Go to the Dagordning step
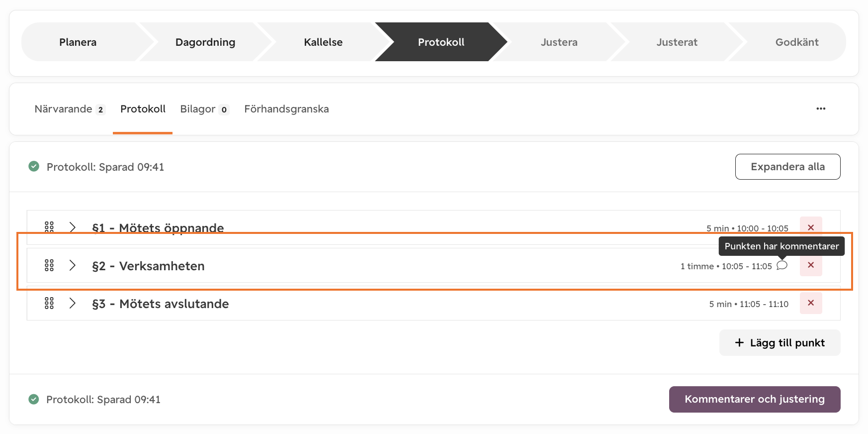Screen dimensions: 868x434 coord(205,42)
